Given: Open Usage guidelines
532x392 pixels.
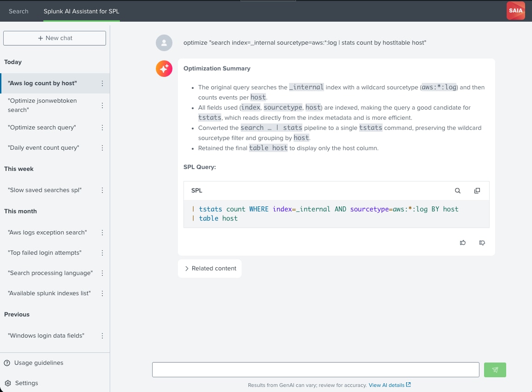Looking at the screenshot, I should (x=38, y=363).
